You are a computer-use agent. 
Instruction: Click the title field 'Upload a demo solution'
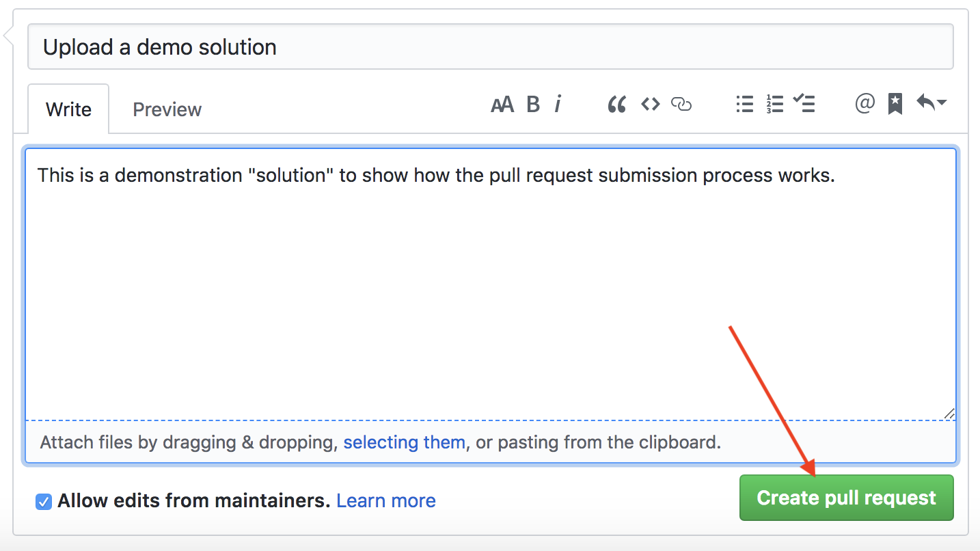click(x=490, y=46)
